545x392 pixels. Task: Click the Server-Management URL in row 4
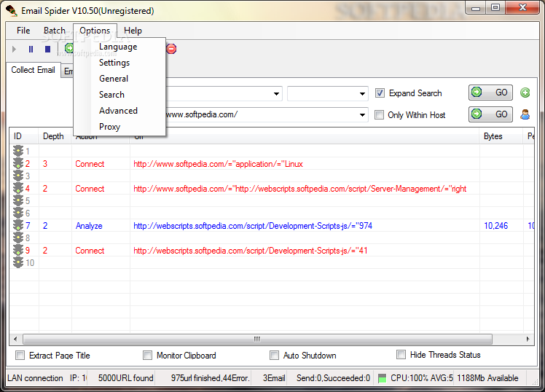pyautogui.click(x=300, y=189)
